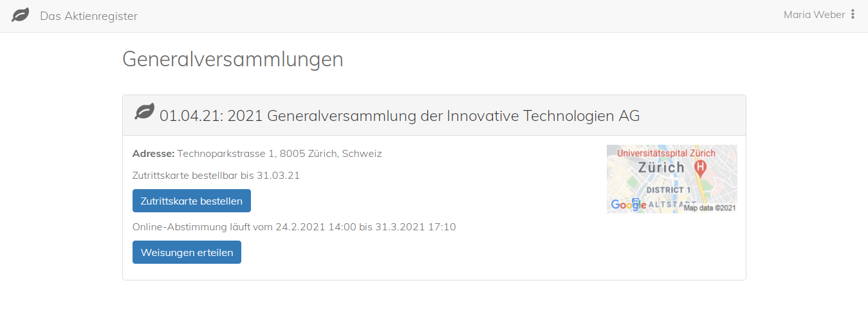
Task: Select the 2021 Generalversammlung card title
Action: point(400,115)
